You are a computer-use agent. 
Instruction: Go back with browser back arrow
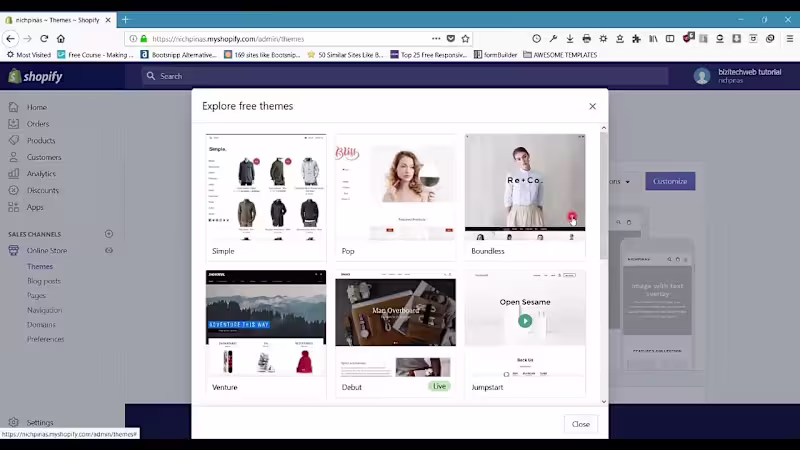[11, 39]
